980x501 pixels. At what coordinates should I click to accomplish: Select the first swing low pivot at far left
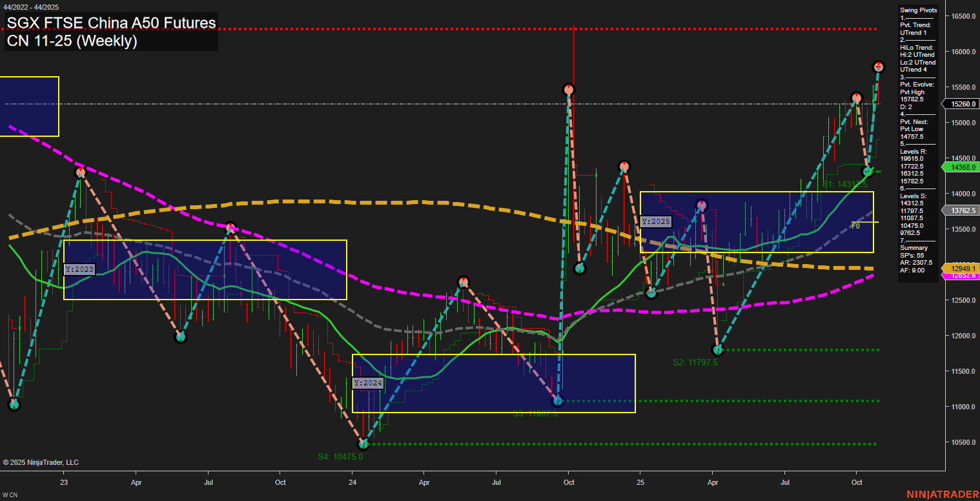[14, 404]
